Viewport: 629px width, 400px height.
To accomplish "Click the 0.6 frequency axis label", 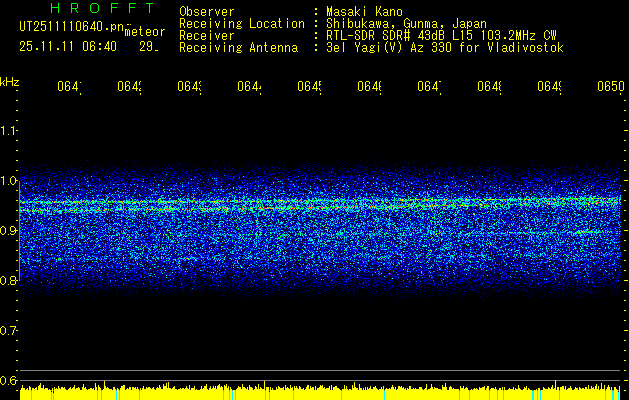I will 9,381.
